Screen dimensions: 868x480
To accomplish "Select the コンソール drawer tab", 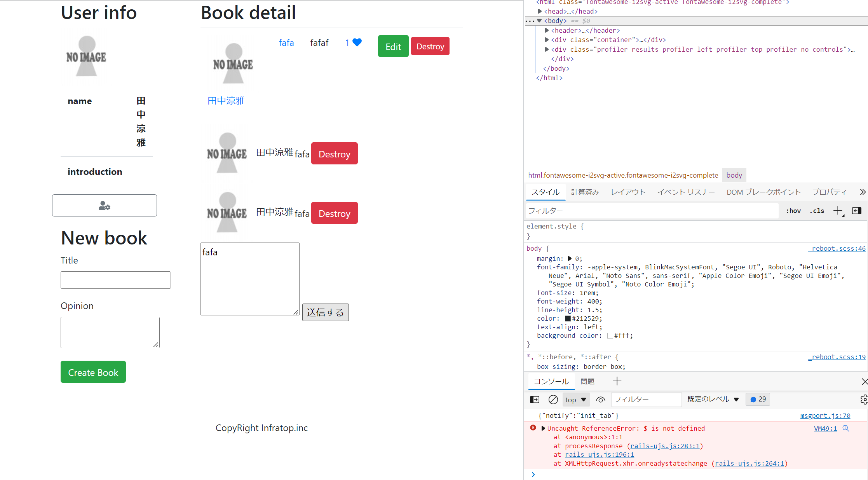I will (x=551, y=382).
